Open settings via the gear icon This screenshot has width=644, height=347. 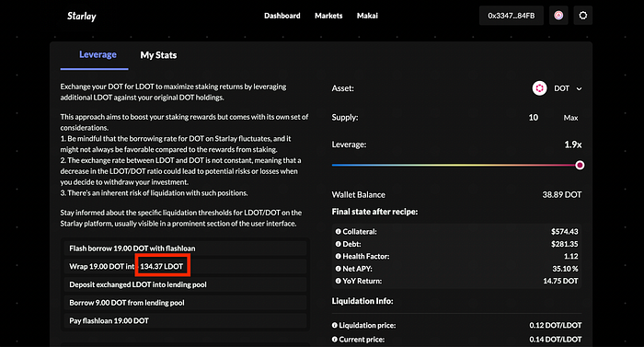[x=582, y=16]
